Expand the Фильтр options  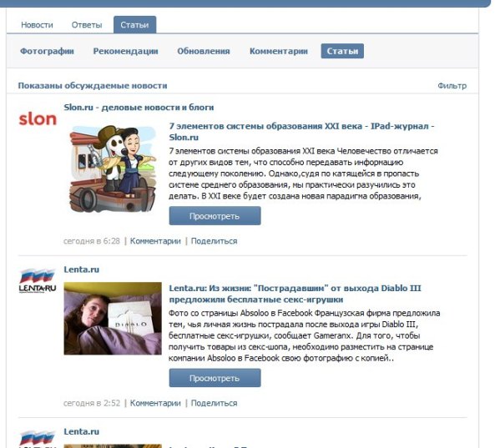click(x=452, y=86)
